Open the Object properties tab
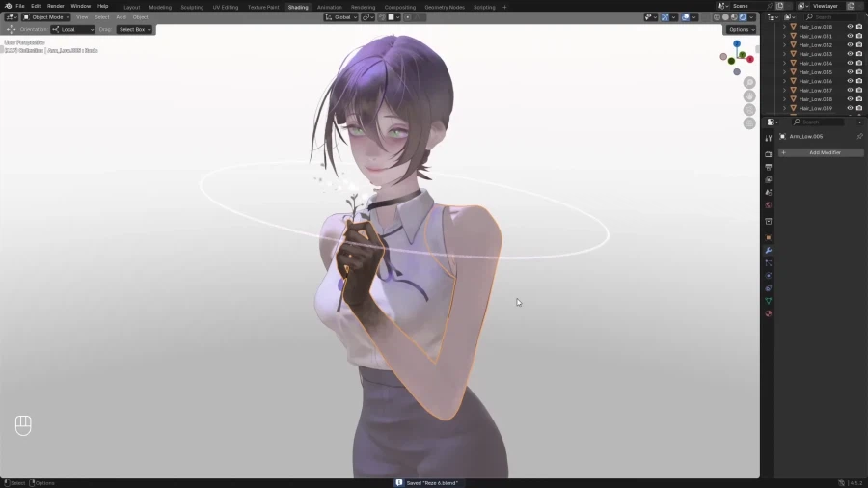 point(769,238)
